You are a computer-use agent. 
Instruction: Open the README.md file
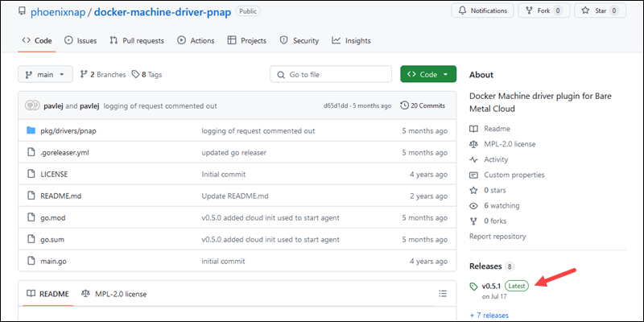[x=61, y=196]
